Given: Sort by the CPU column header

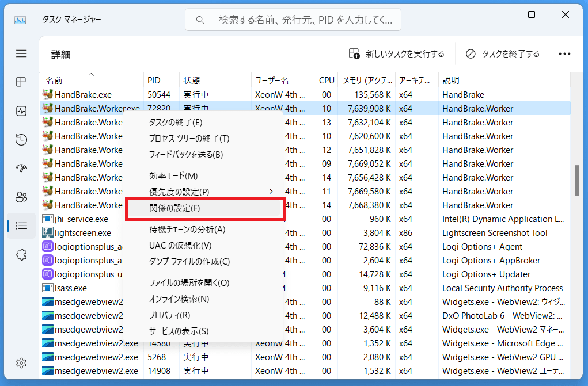Looking at the screenshot, I should (x=323, y=80).
